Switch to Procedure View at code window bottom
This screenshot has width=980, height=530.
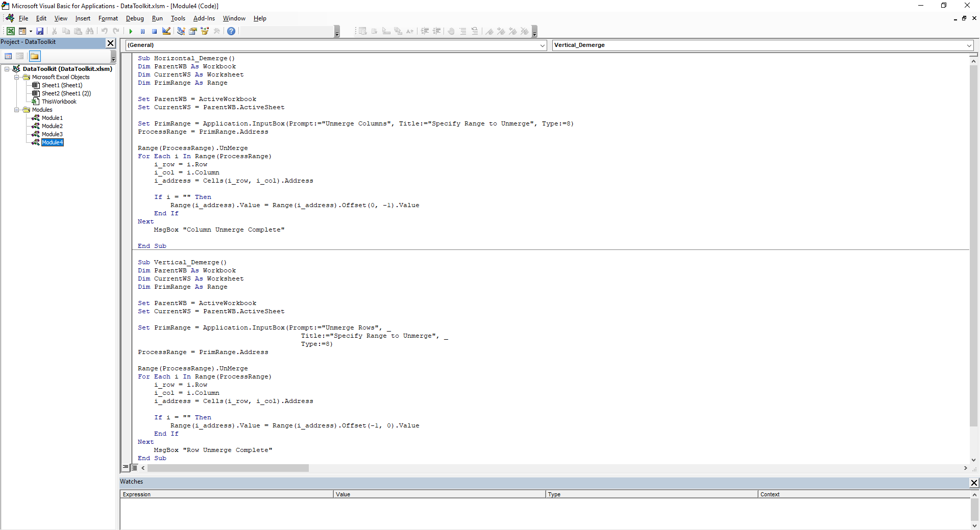tap(126, 467)
